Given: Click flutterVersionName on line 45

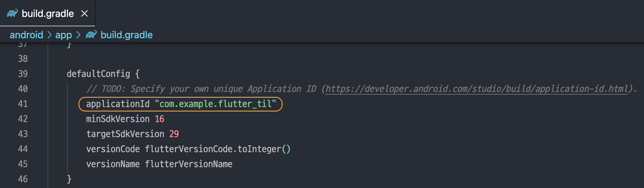Looking at the screenshot, I should point(189,164).
